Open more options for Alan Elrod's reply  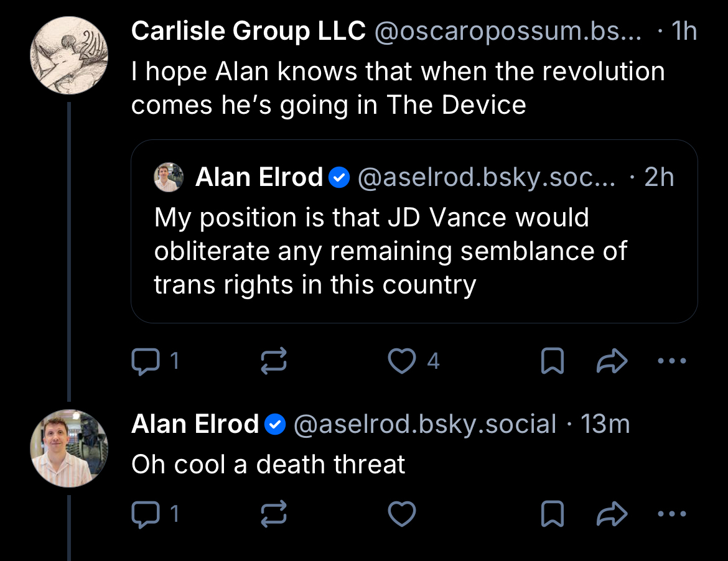[672, 514]
